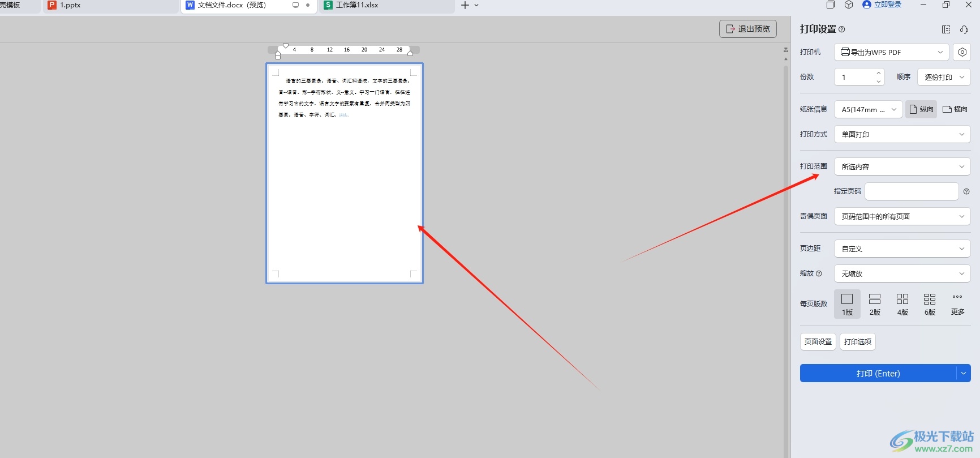Open the tab list arrow next to plus
The width and height of the screenshot is (980, 458).
[x=476, y=5]
